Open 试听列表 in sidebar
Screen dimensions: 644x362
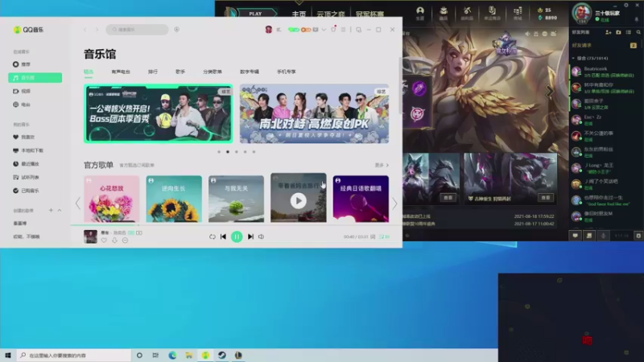26,177
